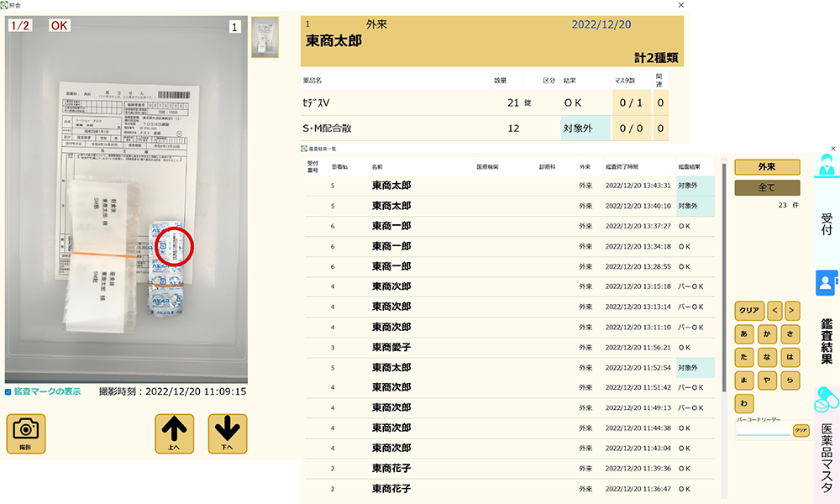This screenshot has width=840, height=504.
Task: Open the 鑑査結果 contact card icon
Action: 827,283
